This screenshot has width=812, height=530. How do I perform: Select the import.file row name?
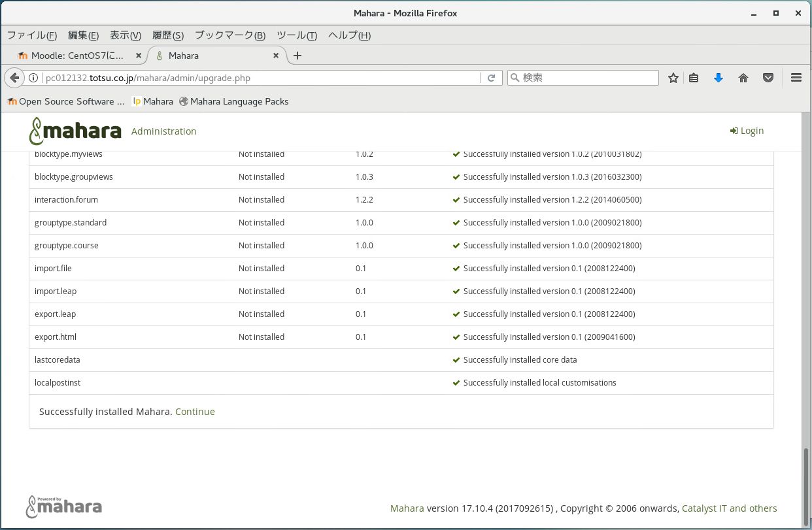pos(54,269)
